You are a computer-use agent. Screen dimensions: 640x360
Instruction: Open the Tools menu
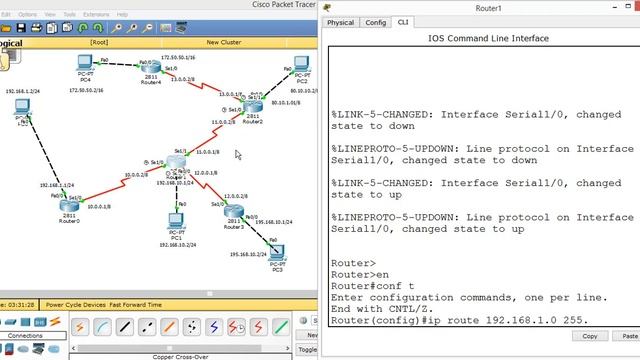pyautogui.click(x=69, y=14)
